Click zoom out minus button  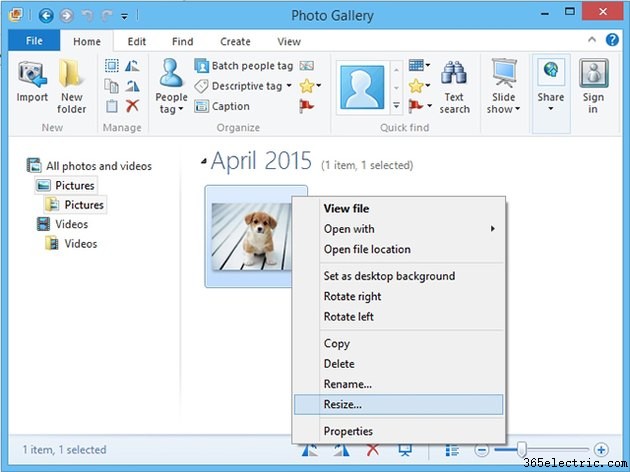click(481, 450)
